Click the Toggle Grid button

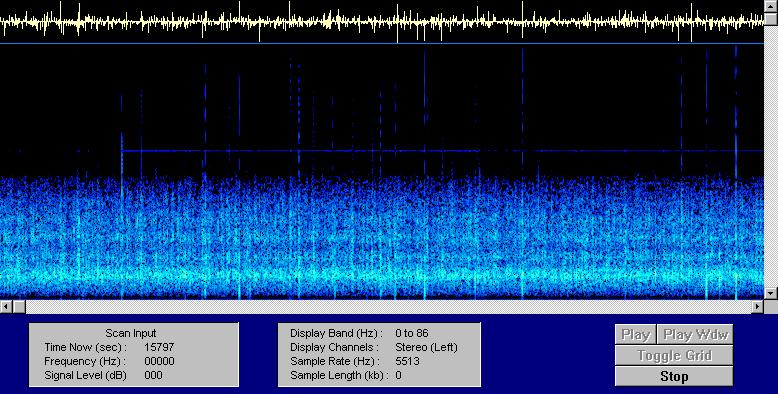(x=673, y=355)
